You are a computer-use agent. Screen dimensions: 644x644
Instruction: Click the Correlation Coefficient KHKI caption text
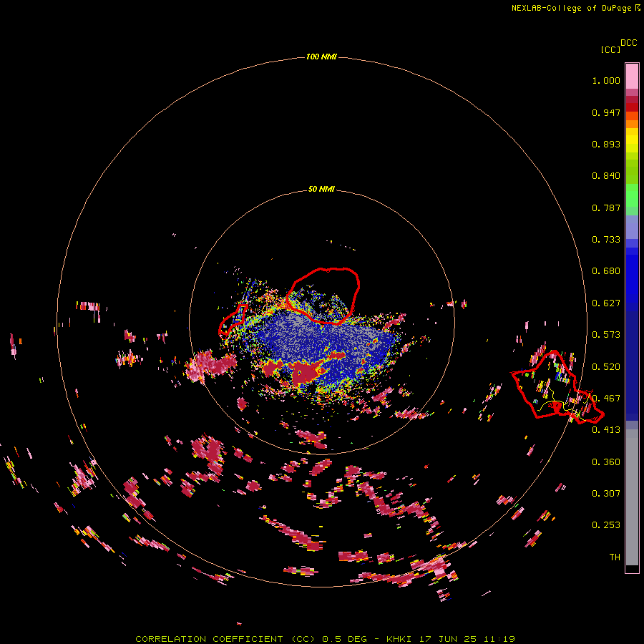325,639
